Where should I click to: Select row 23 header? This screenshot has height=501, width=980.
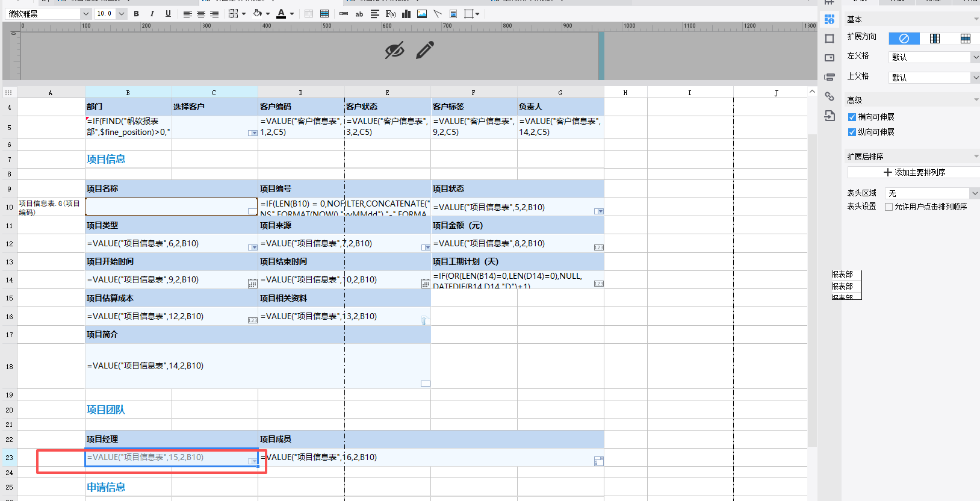pos(9,458)
